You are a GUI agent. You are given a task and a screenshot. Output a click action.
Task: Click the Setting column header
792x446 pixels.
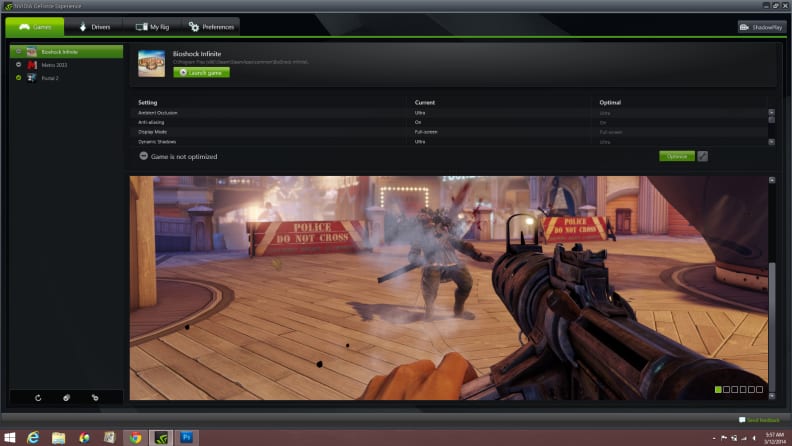click(147, 103)
